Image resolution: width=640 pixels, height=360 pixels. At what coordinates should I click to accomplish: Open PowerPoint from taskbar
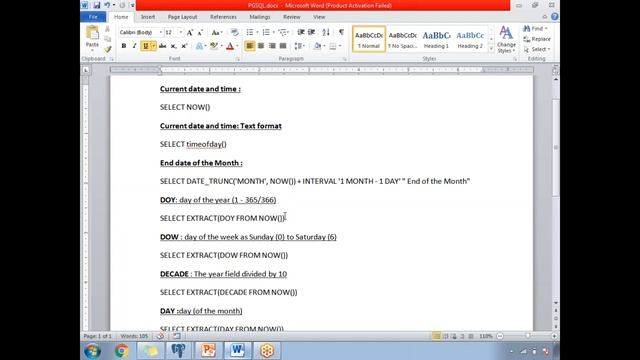tap(208, 351)
